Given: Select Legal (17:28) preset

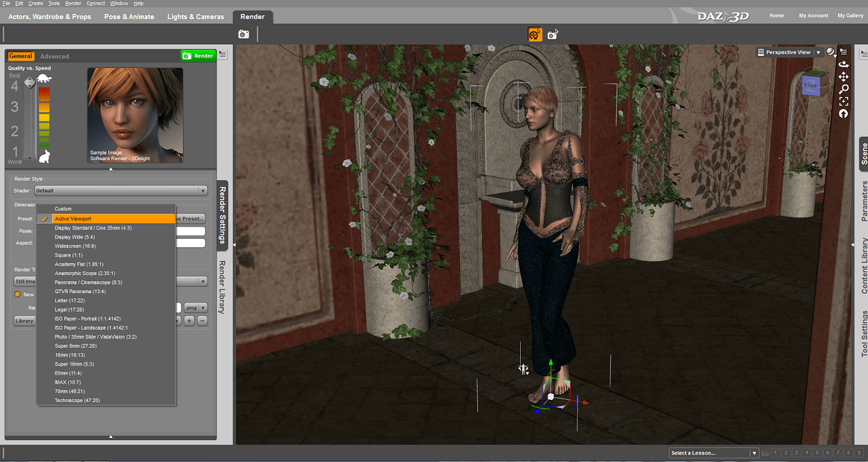Looking at the screenshot, I should [x=106, y=310].
